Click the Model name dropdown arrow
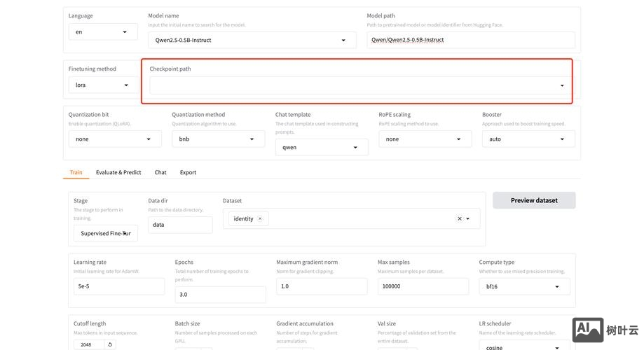The image size is (644, 350). pyautogui.click(x=343, y=40)
